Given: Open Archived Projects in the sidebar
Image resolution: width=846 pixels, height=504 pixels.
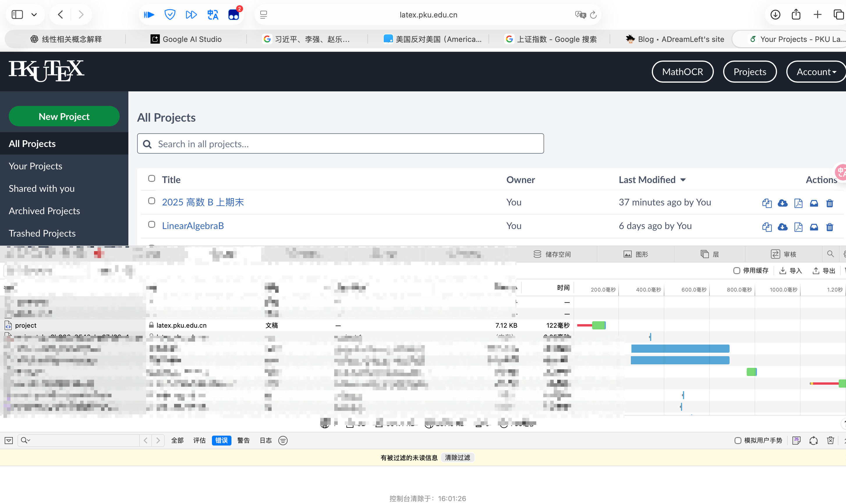Looking at the screenshot, I should (x=44, y=211).
